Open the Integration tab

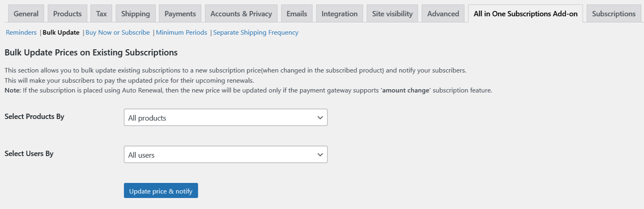339,14
